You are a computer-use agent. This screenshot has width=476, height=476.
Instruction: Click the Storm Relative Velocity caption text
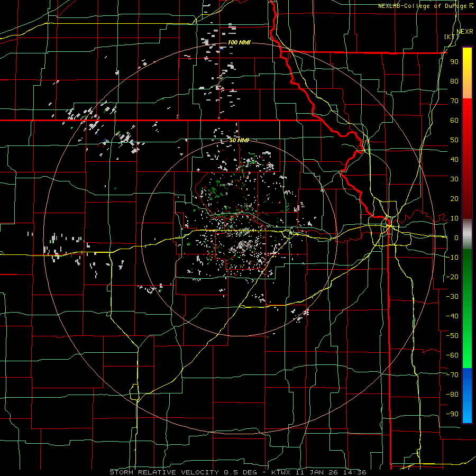[237, 472]
